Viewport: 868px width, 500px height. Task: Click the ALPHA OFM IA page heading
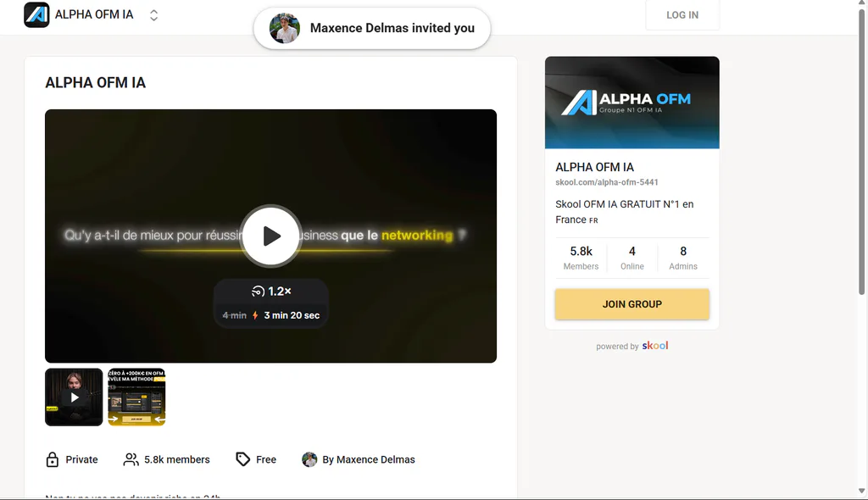click(x=95, y=83)
